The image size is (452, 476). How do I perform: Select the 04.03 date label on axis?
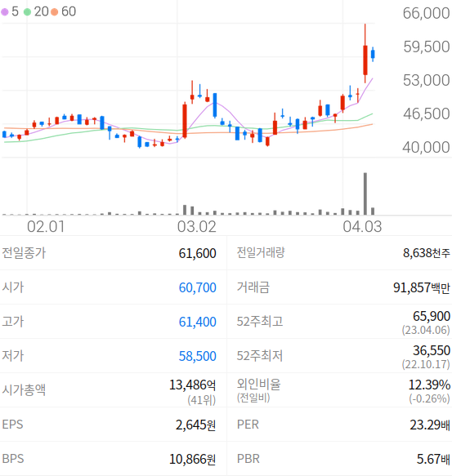coord(362,227)
